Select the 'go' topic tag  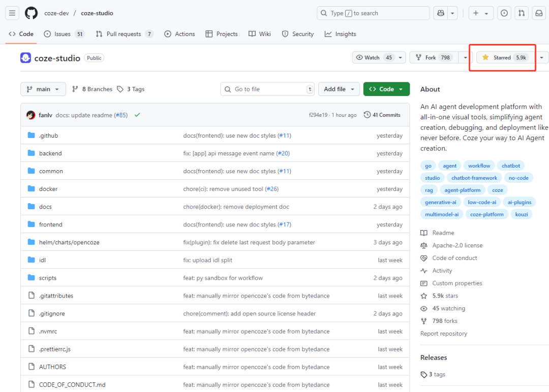point(428,166)
